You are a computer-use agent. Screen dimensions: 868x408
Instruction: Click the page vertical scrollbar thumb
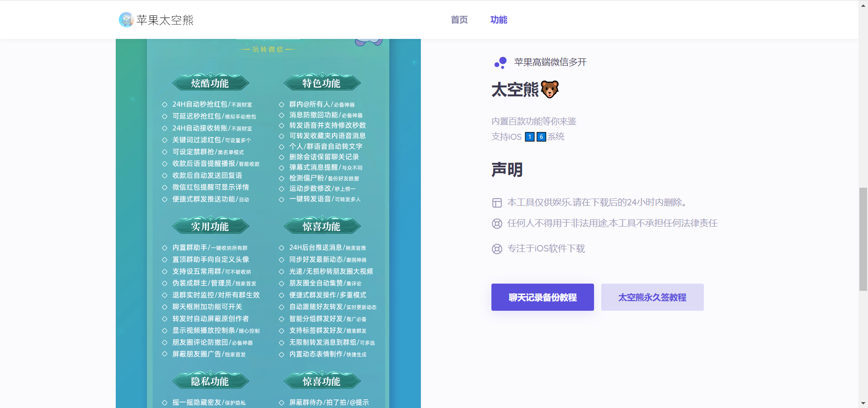863,239
